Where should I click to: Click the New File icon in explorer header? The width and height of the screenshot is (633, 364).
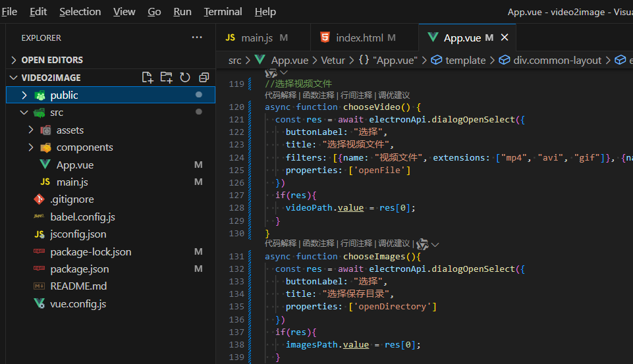point(148,77)
